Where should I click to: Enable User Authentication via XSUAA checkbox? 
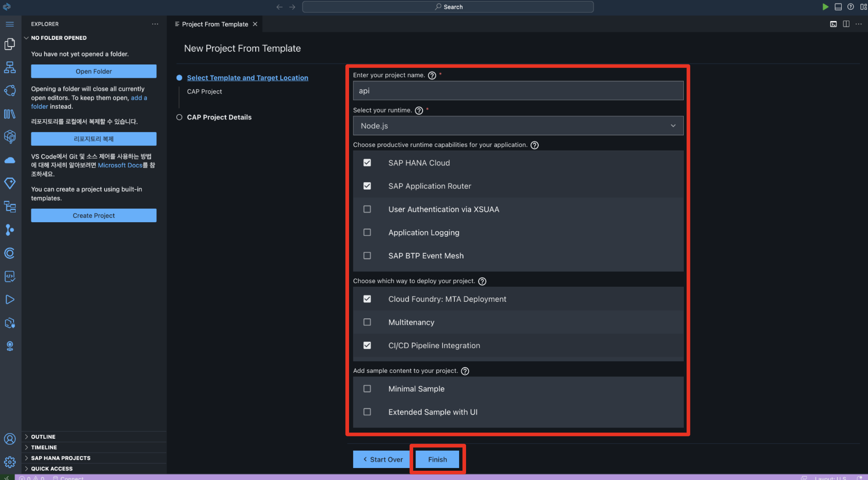click(x=367, y=209)
